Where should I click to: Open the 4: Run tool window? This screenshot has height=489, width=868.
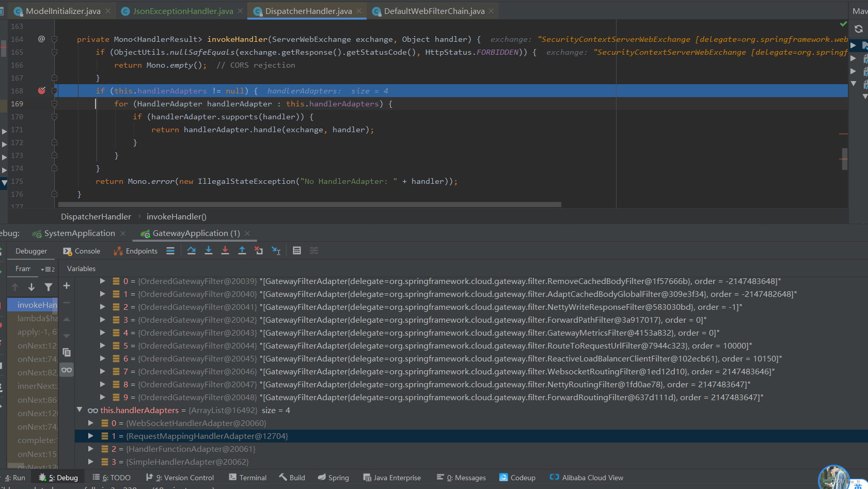coord(14,478)
